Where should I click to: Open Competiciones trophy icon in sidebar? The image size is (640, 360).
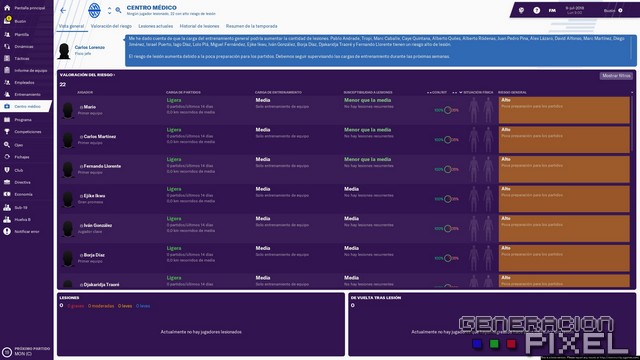tap(7, 131)
